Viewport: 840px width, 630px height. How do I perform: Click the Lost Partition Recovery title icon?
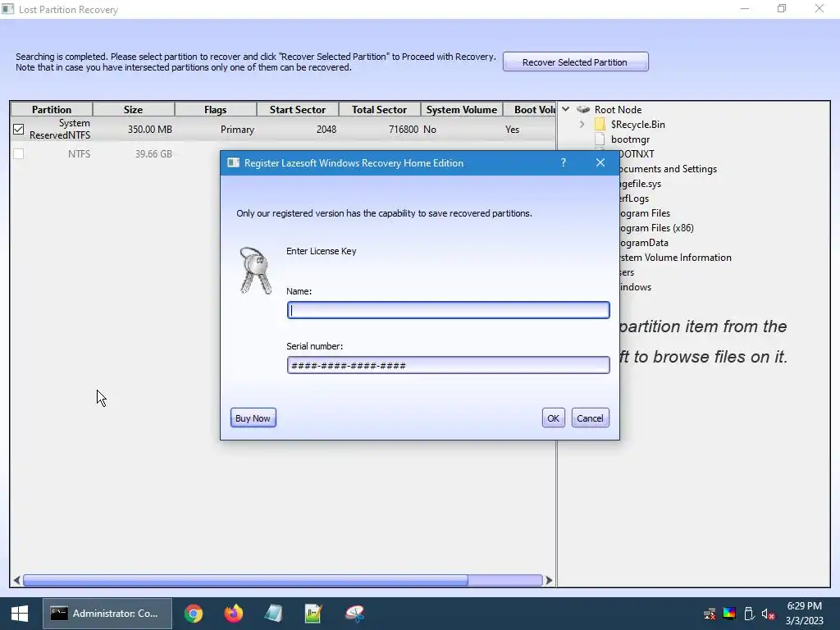[x=7, y=9]
